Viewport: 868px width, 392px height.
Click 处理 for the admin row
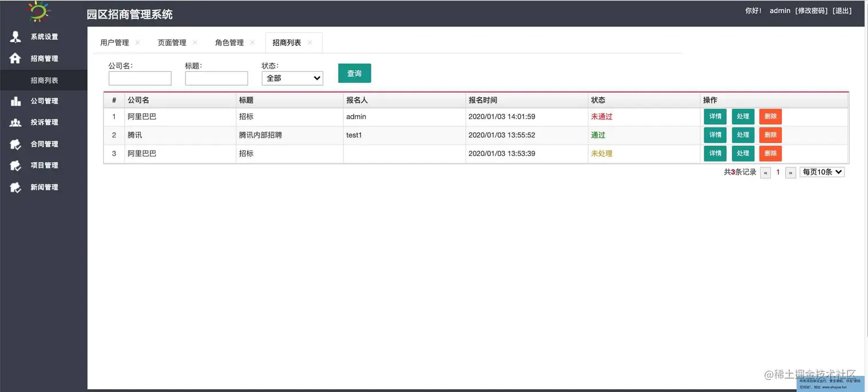(743, 117)
